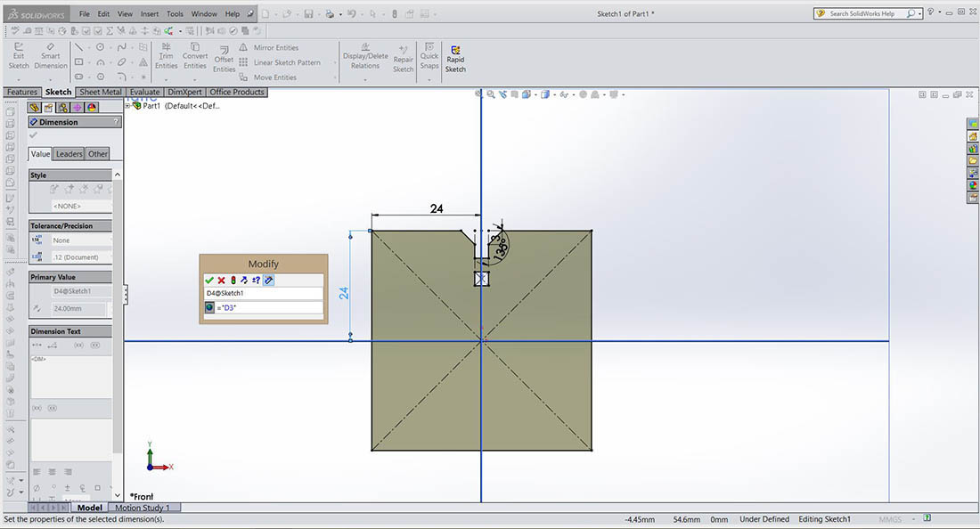
Task: Select the Line sketch tool
Action: coord(78,47)
